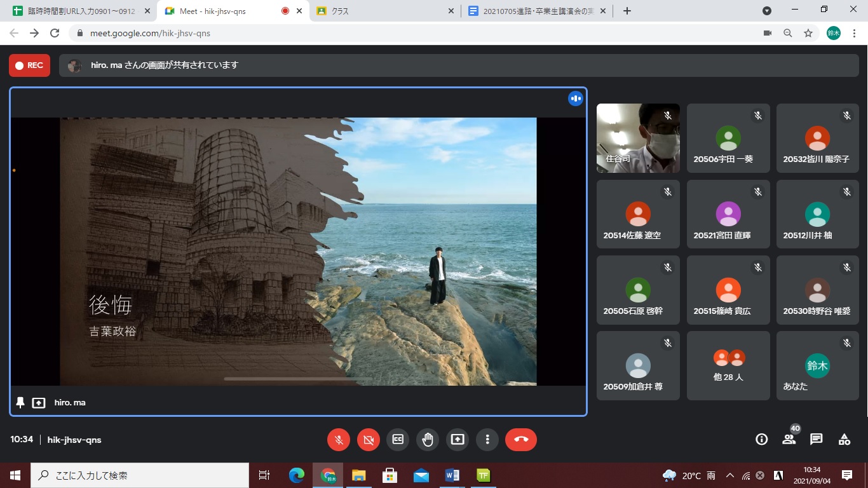Image resolution: width=868 pixels, height=488 pixels.
Task: Click muted mic icon on 20521宮田 tile
Action: (757, 191)
